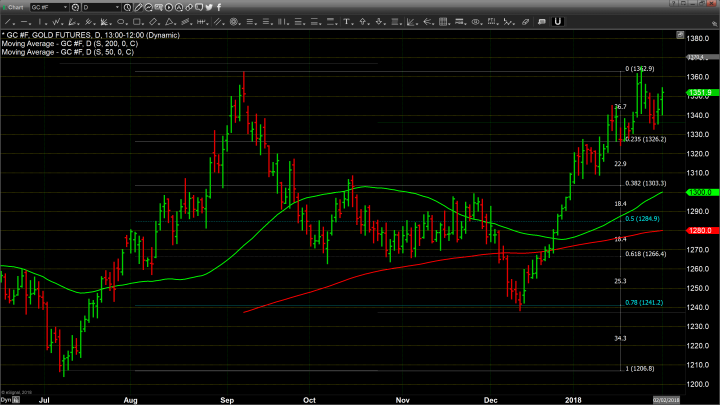Click the 0.235 (1326.2) Fibonacci label
The width and height of the screenshot is (720, 405).
click(x=646, y=139)
